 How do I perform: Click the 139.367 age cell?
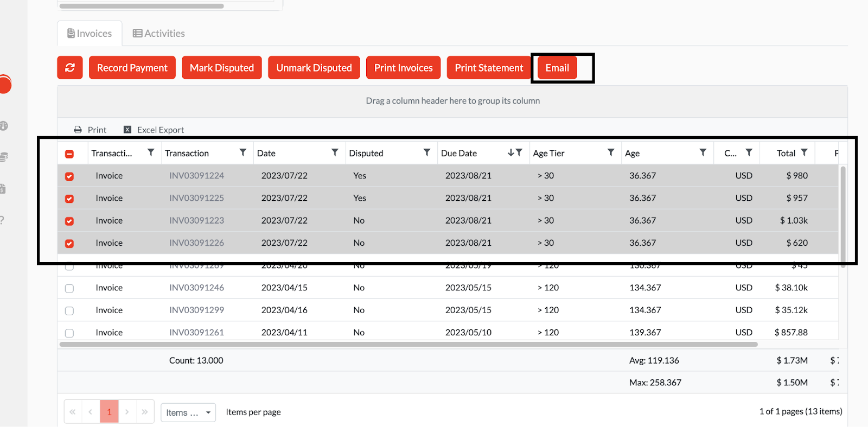click(645, 332)
